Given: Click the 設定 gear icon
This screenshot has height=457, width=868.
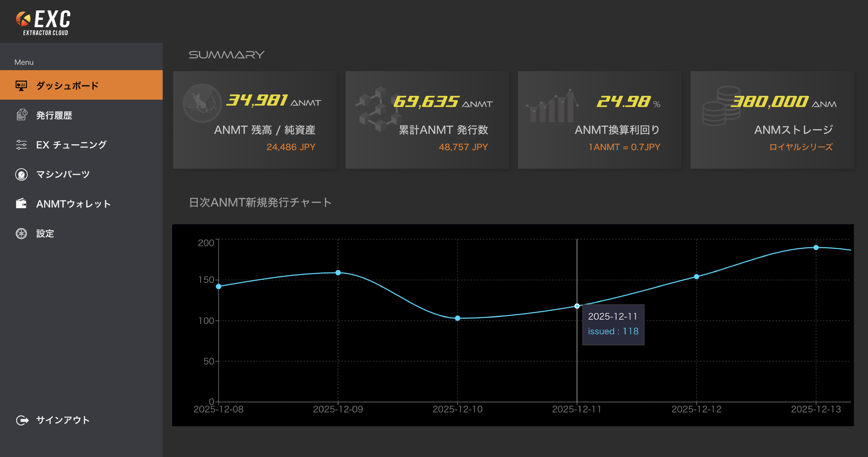Looking at the screenshot, I should click(x=21, y=233).
